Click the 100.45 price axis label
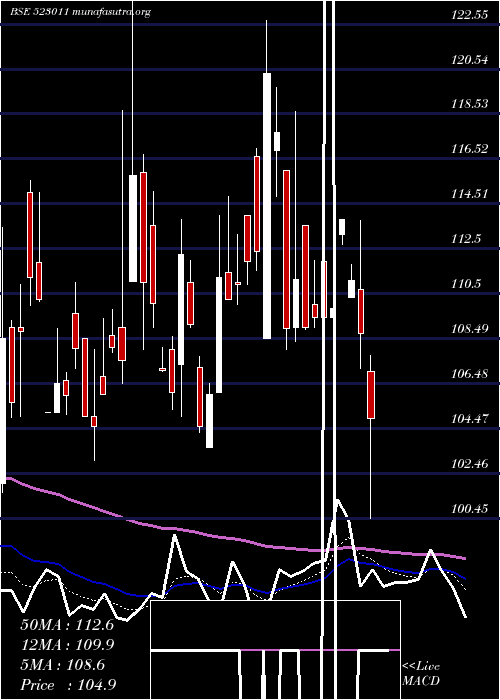The width and height of the screenshot is (500, 700). click(469, 508)
